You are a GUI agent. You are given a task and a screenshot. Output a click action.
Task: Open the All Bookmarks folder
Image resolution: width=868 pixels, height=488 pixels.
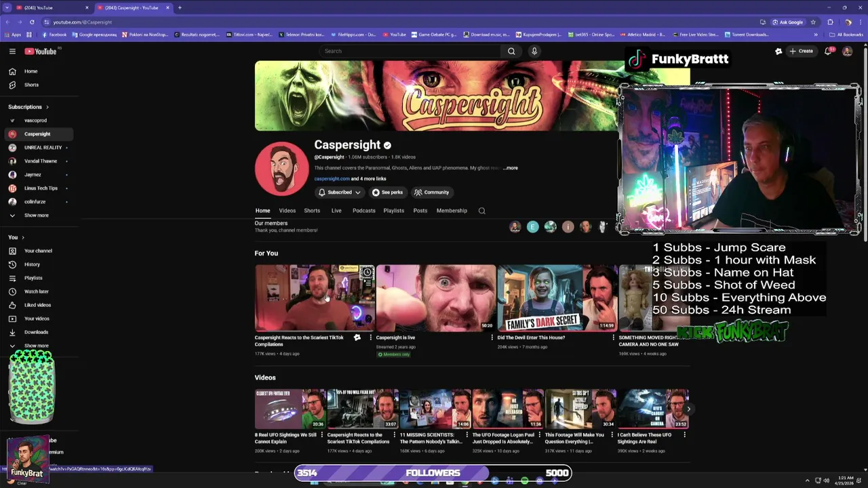click(846, 35)
